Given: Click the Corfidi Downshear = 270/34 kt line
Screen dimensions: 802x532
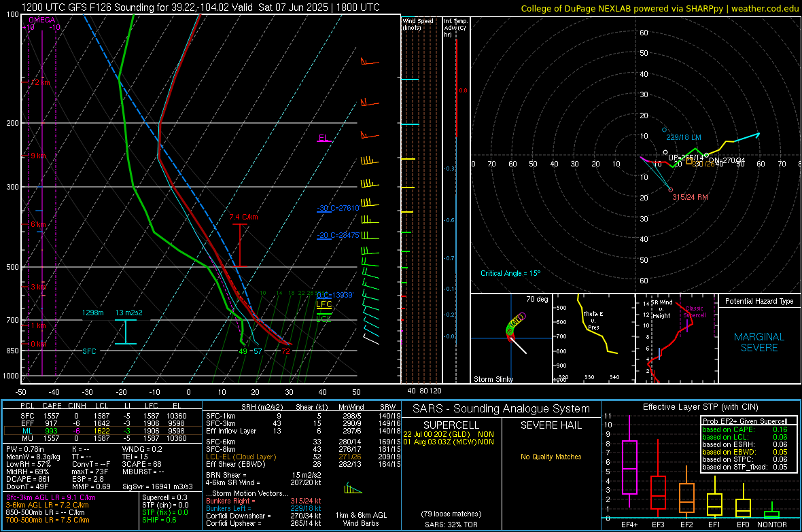Looking at the screenshot, I should [264, 516].
